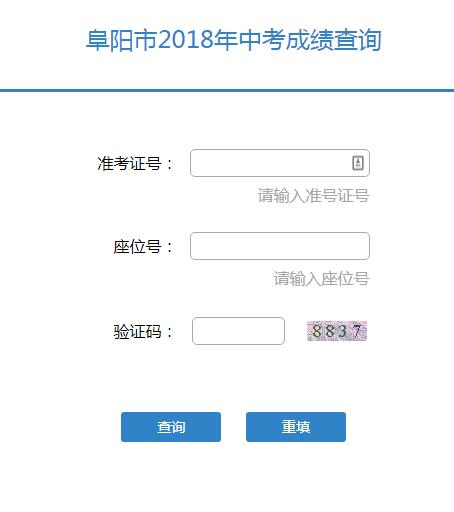Image resolution: width=454 pixels, height=512 pixels.
Task: Click the digit 3 in captcha image
Action: tap(342, 331)
